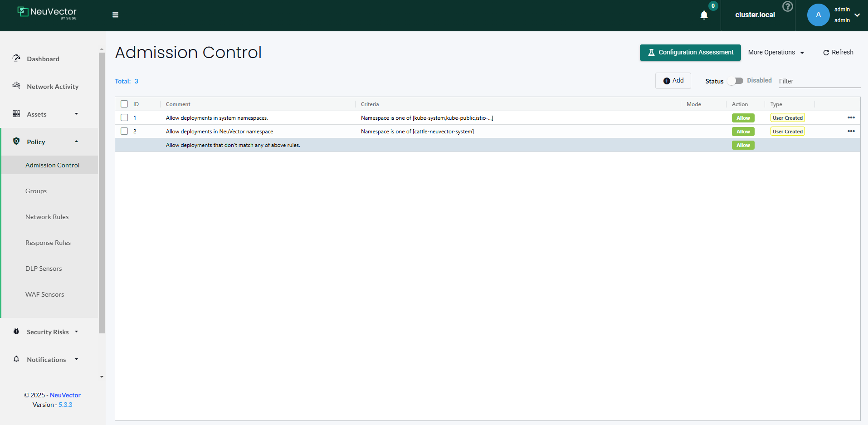Screen dimensions: 868x425
Task: Click the Dashboard gauge icon in sidebar
Action: pos(17,59)
